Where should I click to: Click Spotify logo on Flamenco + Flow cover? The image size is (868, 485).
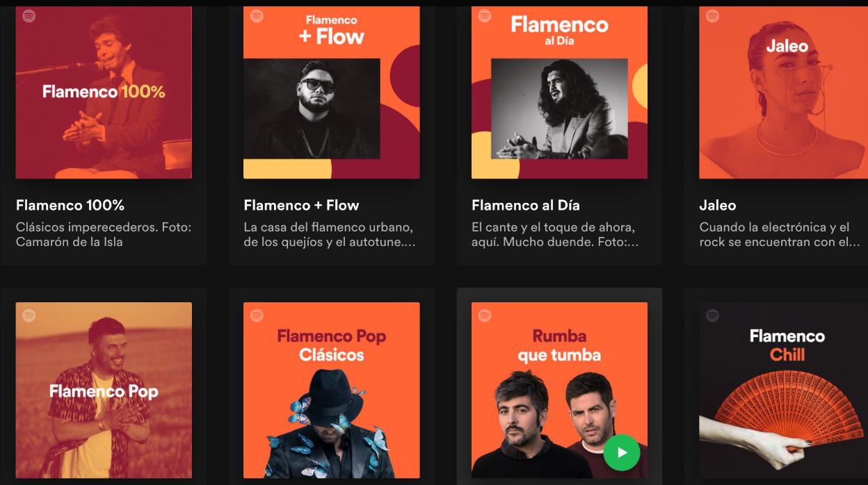tap(257, 16)
